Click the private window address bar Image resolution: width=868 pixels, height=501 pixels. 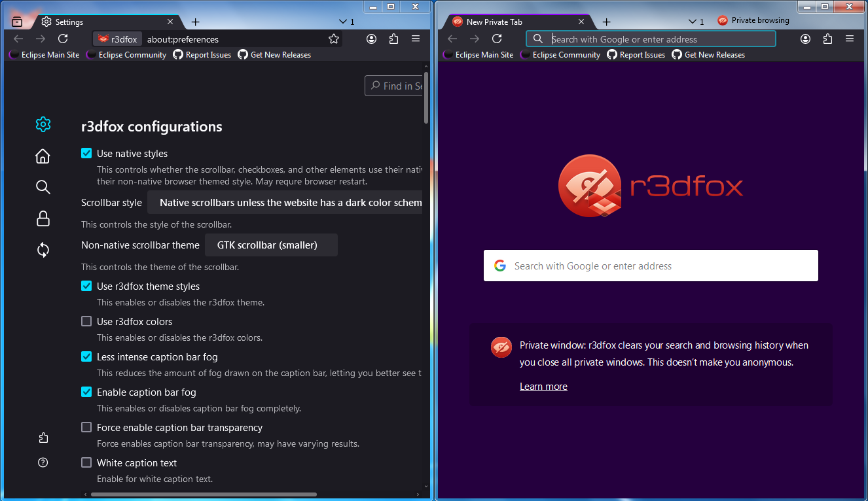[x=651, y=39]
